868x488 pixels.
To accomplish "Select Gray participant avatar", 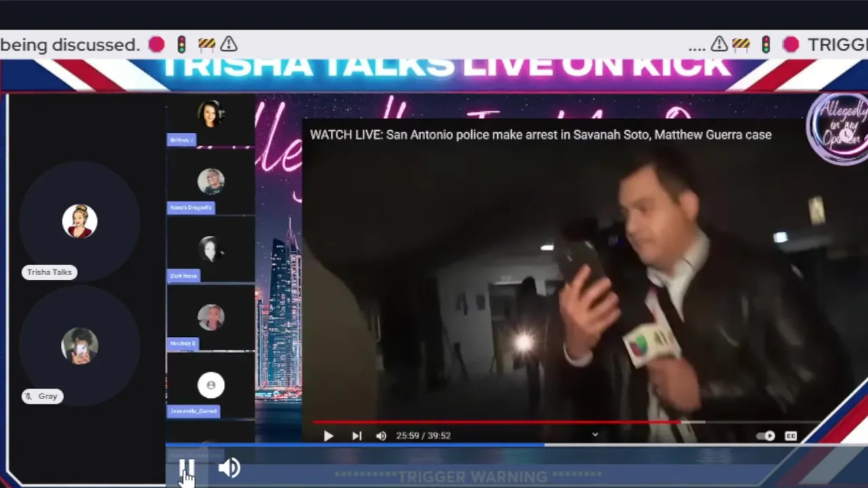I will coord(79,346).
